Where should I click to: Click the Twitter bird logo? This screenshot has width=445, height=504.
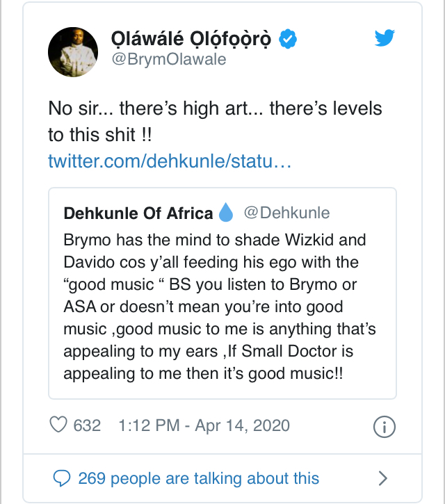(385, 38)
